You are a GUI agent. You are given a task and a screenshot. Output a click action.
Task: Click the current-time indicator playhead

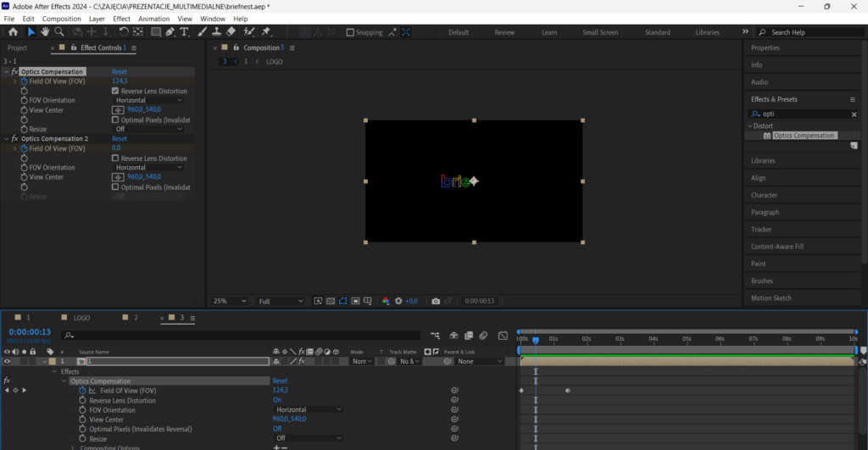click(x=536, y=340)
